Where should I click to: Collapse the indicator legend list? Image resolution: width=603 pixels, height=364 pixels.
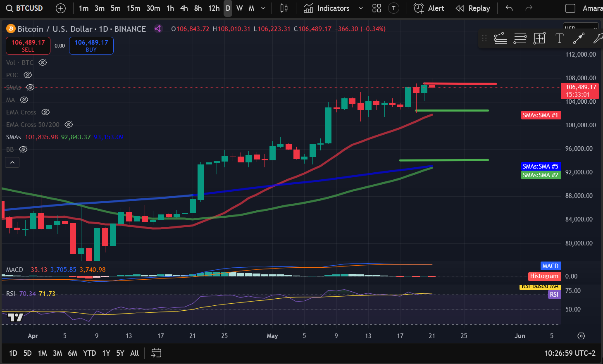coord(12,162)
